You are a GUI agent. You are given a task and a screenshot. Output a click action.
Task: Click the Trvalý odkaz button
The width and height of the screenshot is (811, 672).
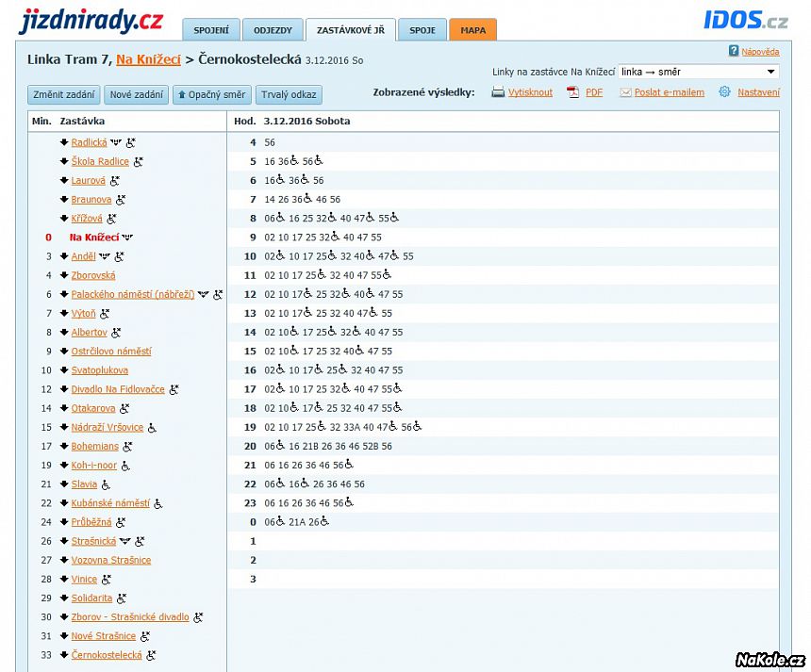pyautogui.click(x=290, y=95)
